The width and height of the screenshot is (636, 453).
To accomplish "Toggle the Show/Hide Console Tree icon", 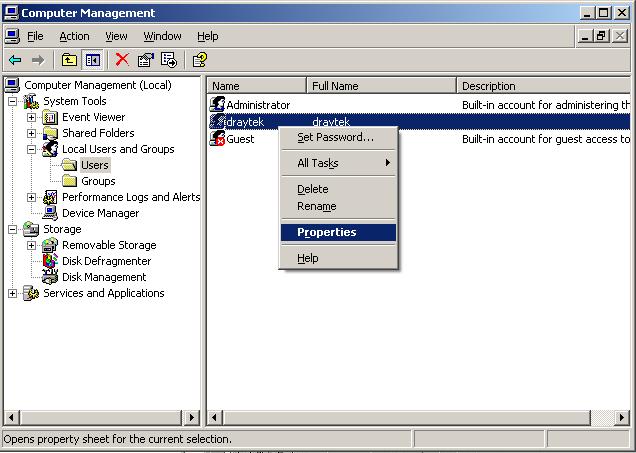I will pyautogui.click(x=92, y=60).
